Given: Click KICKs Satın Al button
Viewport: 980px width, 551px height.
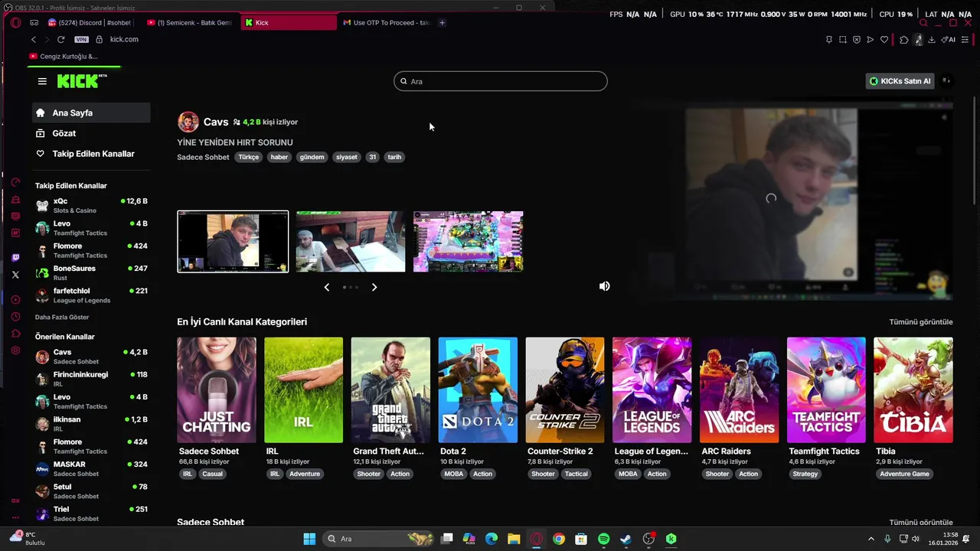Looking at the screenshot, I should click(900, 81).
